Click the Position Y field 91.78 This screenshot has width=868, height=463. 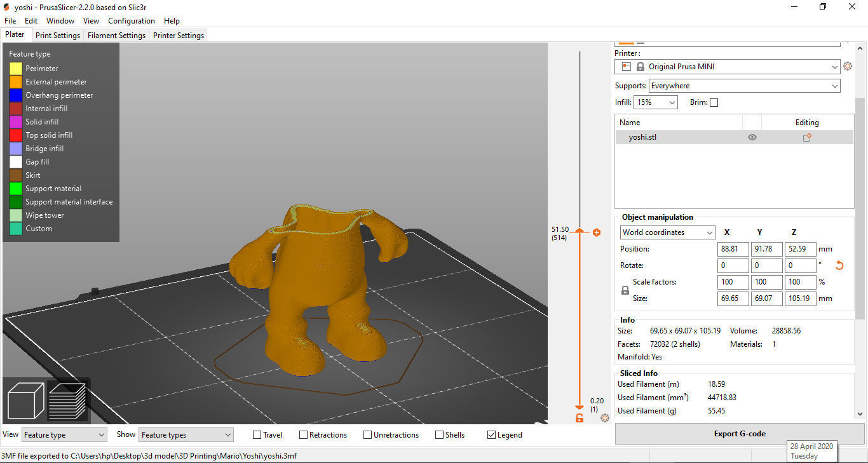767,249
